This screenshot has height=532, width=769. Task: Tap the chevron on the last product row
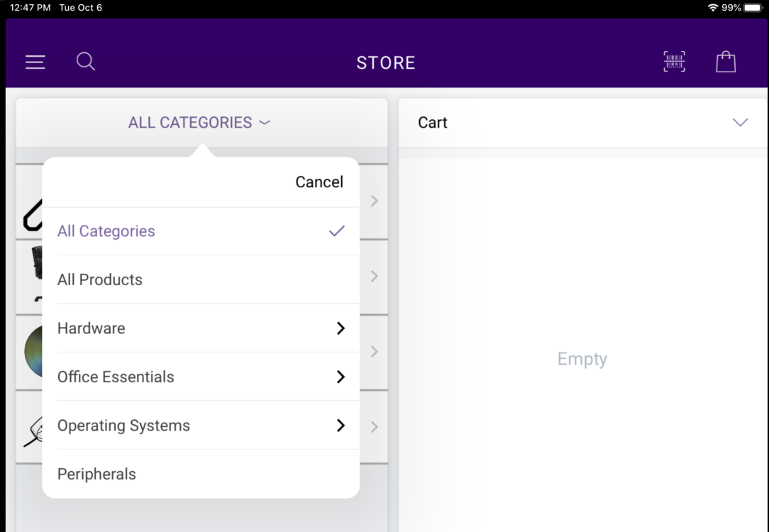pos(375,427)
